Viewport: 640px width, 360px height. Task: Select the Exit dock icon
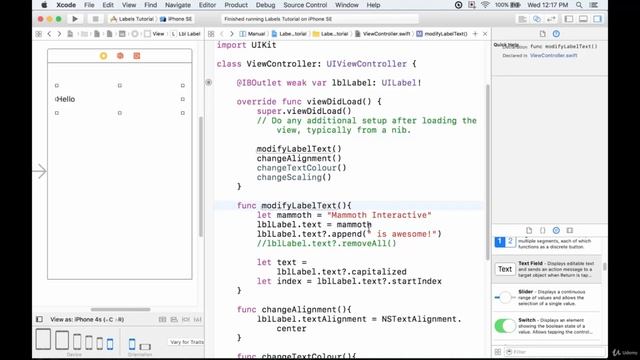(x=137, y=56)
